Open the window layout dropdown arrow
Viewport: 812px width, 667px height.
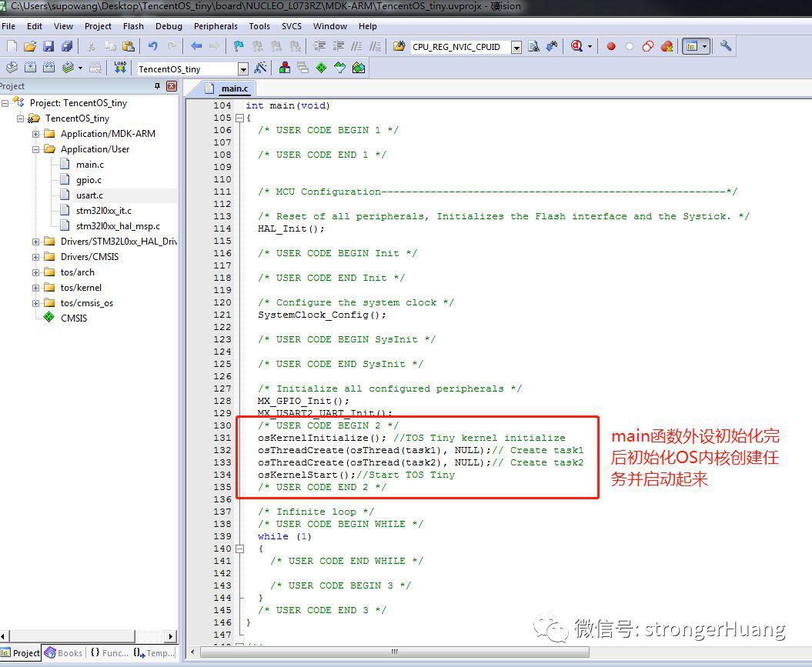click(704, 47)
